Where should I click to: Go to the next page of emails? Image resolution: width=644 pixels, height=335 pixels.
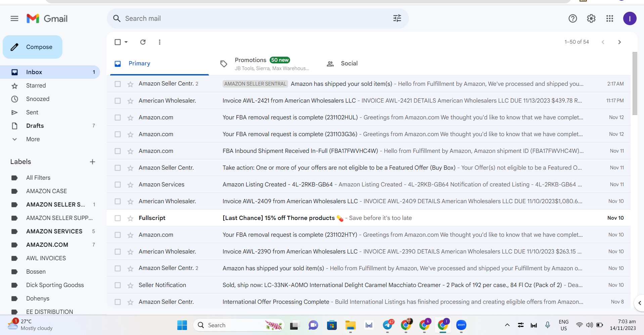(x=619, y=42)
